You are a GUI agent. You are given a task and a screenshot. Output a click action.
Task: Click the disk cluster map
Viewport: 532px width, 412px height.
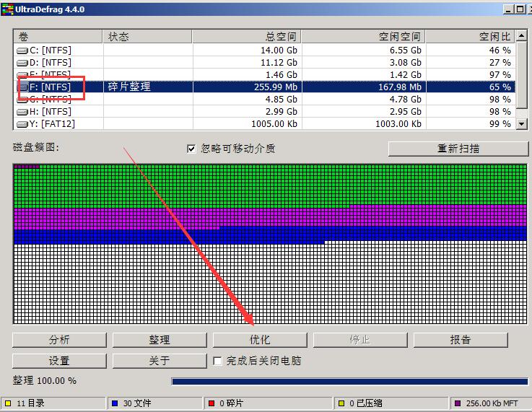[x=270, y=244]
